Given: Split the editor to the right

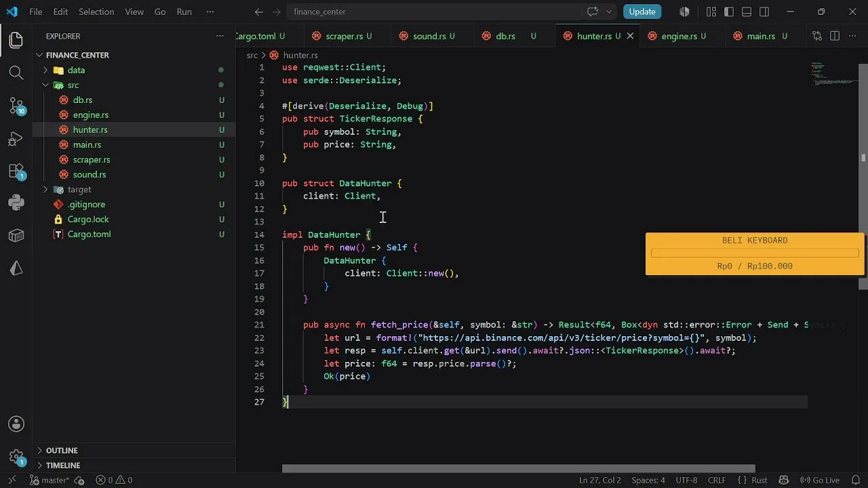Looking at the screenshot, I should (x=835, y=36).
